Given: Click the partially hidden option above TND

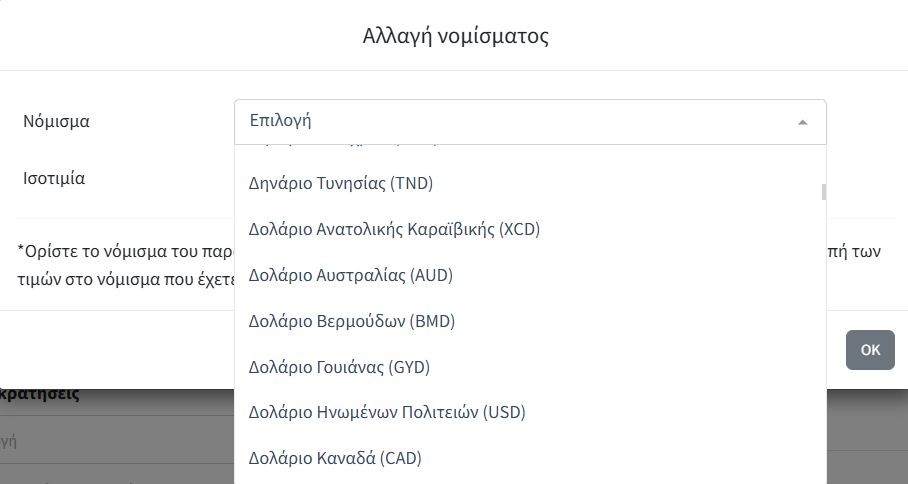Looking at the screenshot, I should [340, 148].
